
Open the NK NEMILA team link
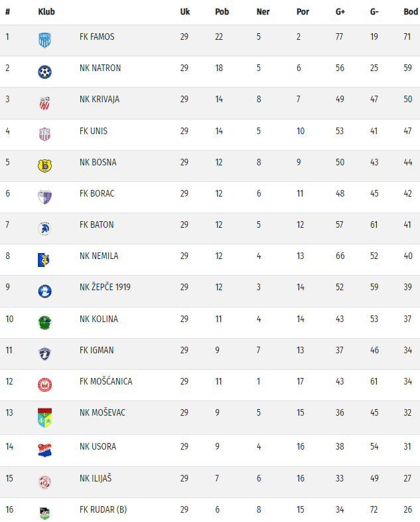coord(98,256)
